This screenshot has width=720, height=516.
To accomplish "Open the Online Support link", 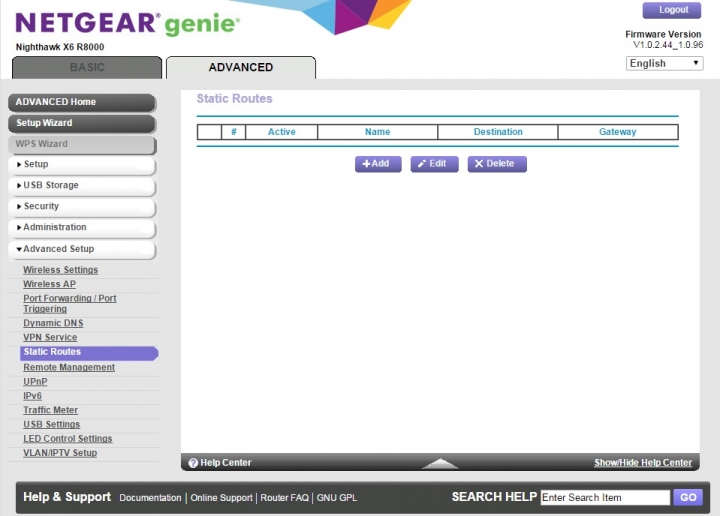I will click(x=221, y=498).
